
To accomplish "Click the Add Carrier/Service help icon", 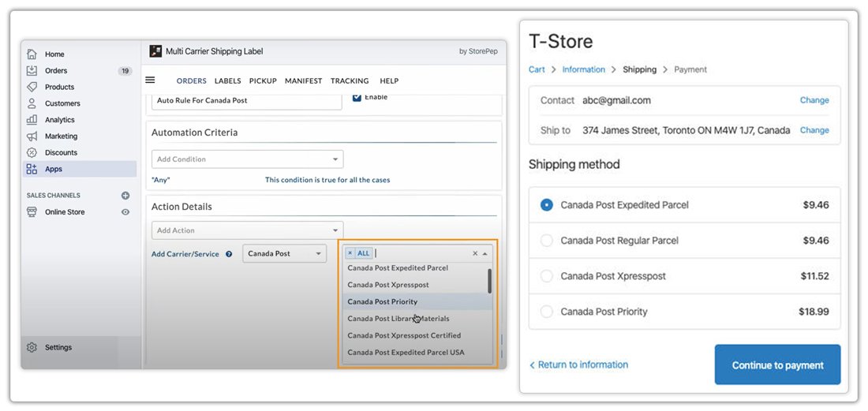I will coord(229,255).
